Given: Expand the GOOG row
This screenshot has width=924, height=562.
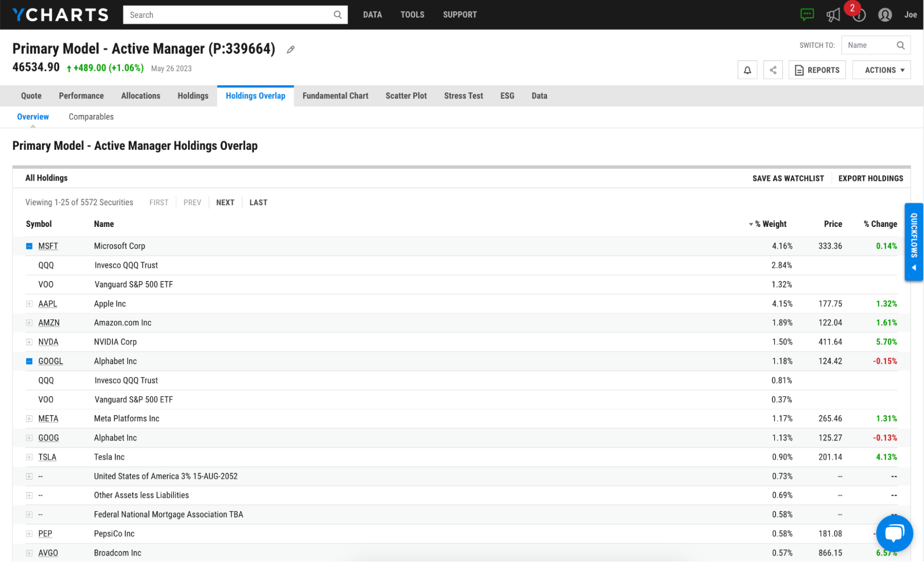Looking at the screenshot, I should [29, 438].
